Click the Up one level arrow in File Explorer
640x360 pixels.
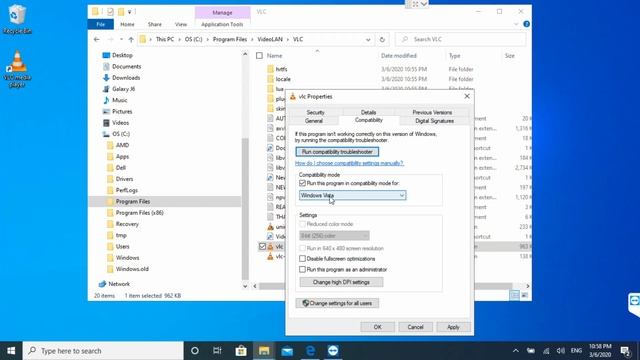(131, 40)
